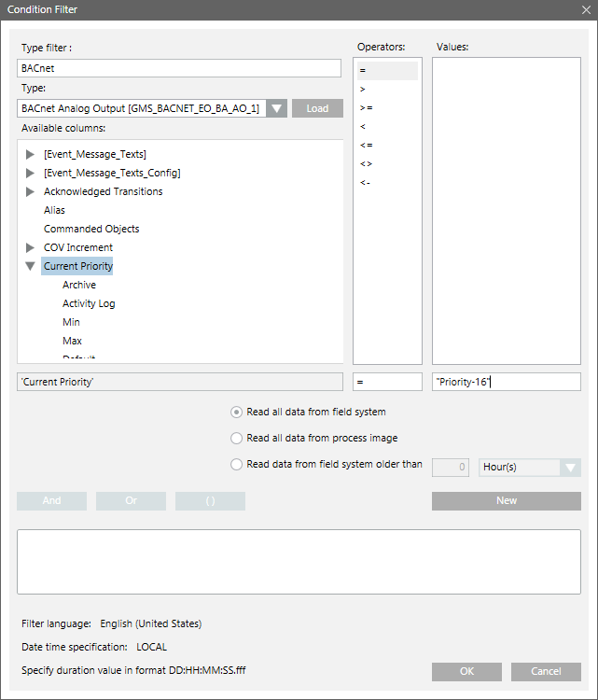Choose 'Read data from field system older than'
598x700 pixels.
click(x=236, y=464)
